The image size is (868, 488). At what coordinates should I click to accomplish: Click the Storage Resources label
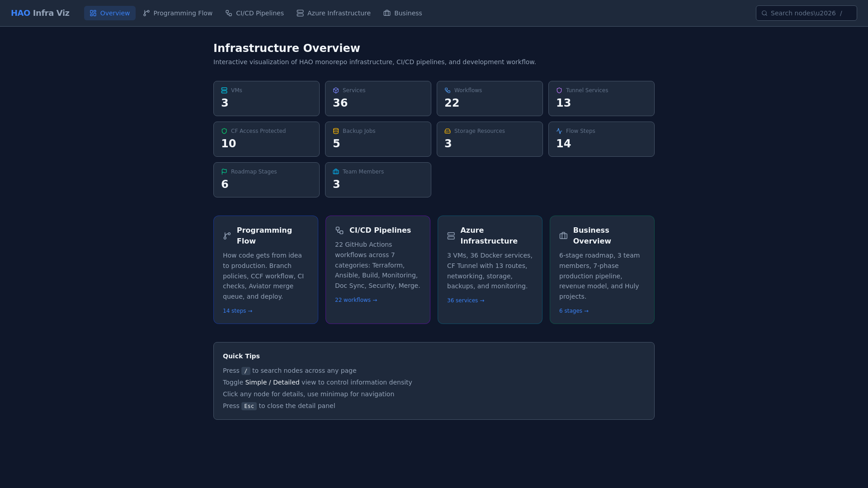point(479,131)
